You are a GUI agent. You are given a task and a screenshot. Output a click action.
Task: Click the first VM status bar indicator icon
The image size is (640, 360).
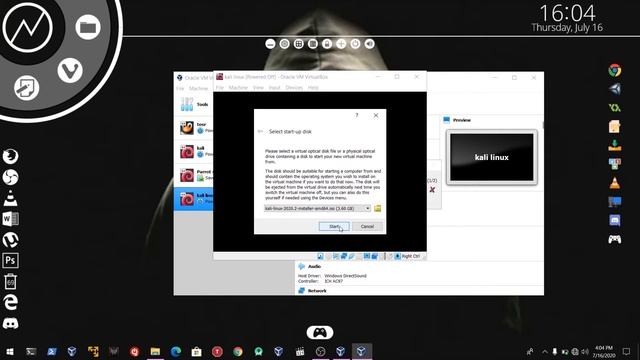pos(320,256)
